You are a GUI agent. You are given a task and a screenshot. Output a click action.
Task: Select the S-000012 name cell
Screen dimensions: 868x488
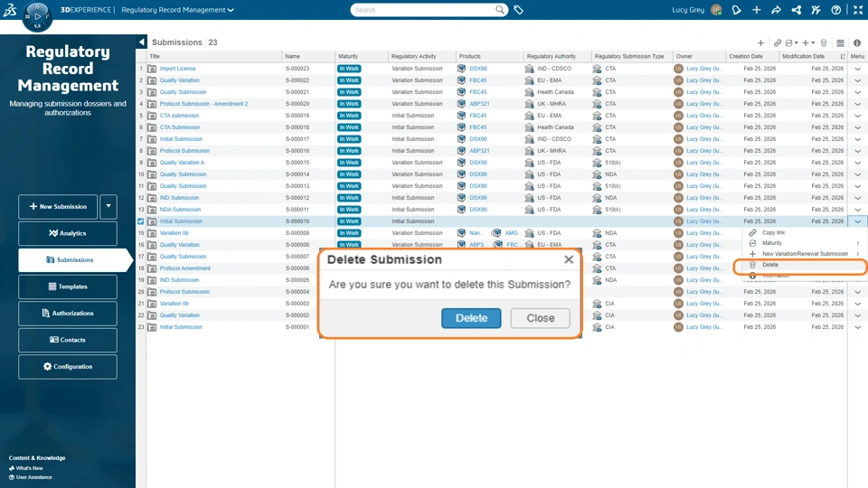[297, 198]
